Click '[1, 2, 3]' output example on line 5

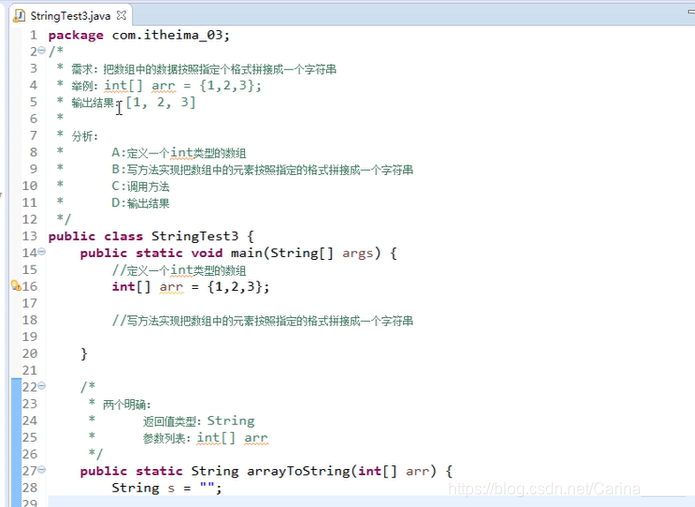pos(160,102)
